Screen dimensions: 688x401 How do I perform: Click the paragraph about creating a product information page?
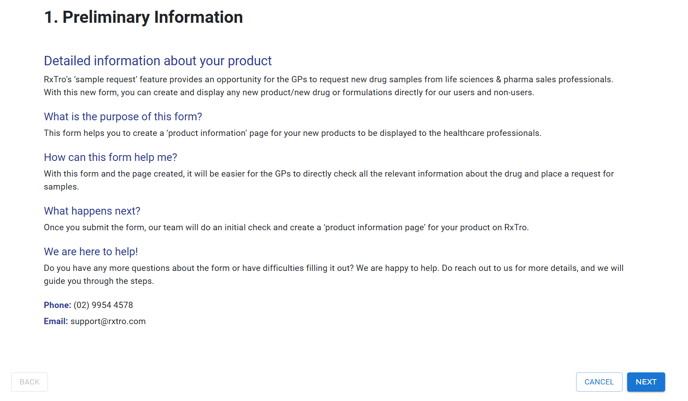click(292, 133)
